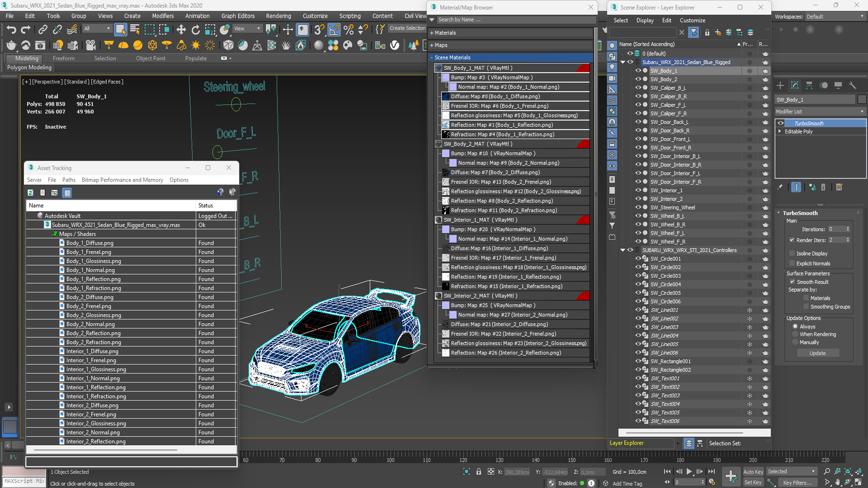The image size is (868, 488).
Task: Open the selection filter All dropdown
Action: pyautogui.click(x=97, y=28)
